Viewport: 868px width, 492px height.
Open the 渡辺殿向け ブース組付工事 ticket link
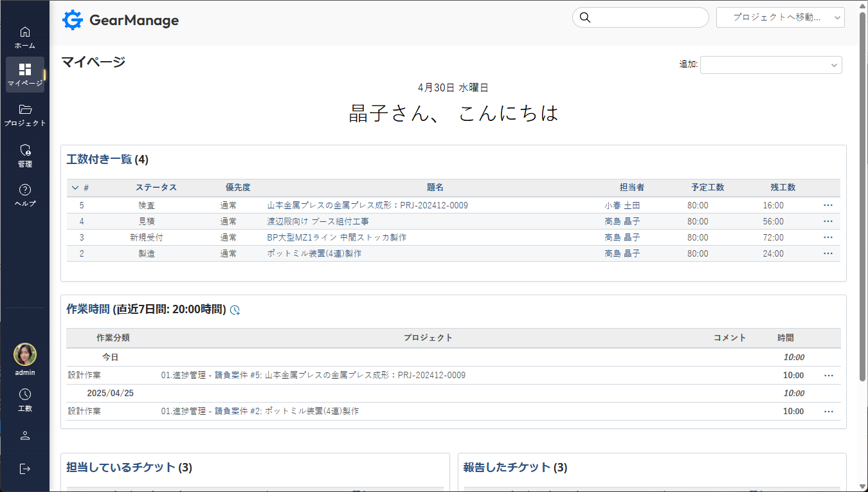click(318, 221)
